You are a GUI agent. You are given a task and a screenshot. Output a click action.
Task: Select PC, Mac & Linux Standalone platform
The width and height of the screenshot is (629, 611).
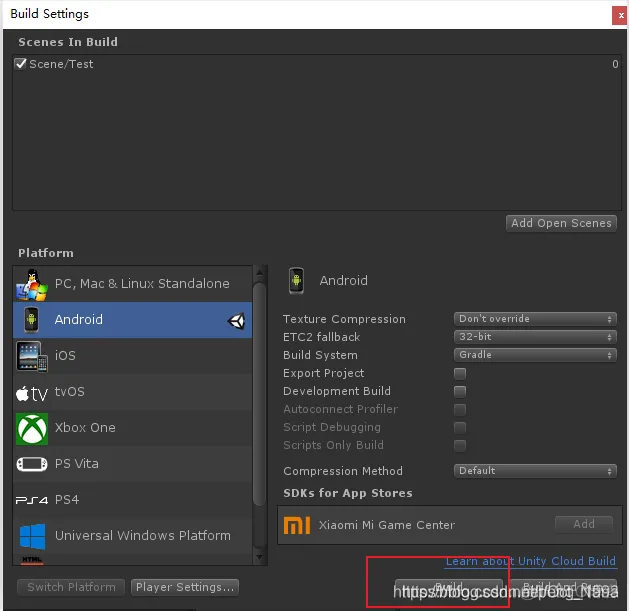click(133, 284)
